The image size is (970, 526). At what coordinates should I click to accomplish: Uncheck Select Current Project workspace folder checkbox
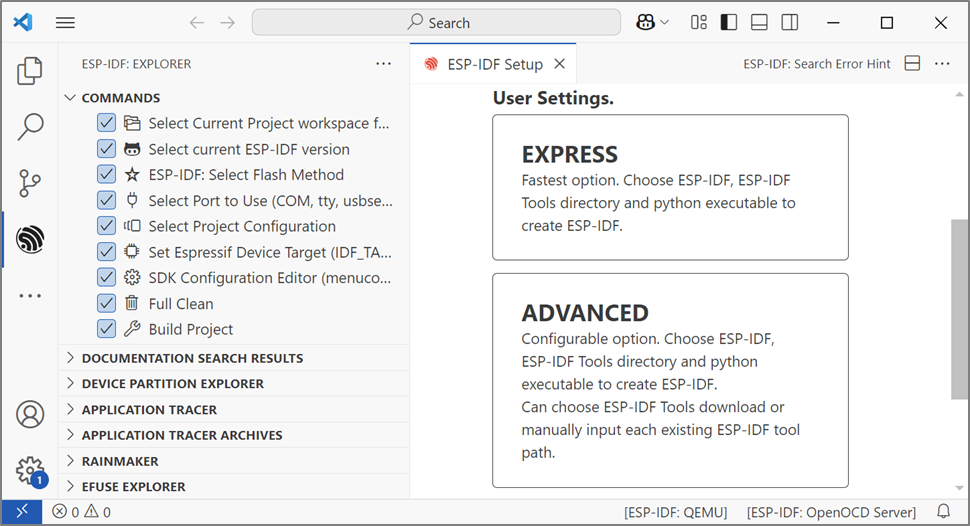pyautogui.click(x=106, y=123)
